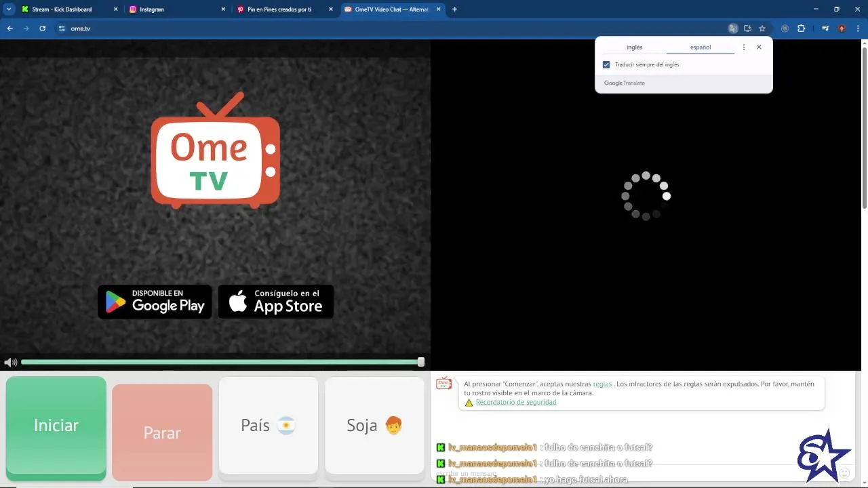Open a new browser tab
Image resolution: width=868 pixels, height=488 pixels.
pos(454,9)
